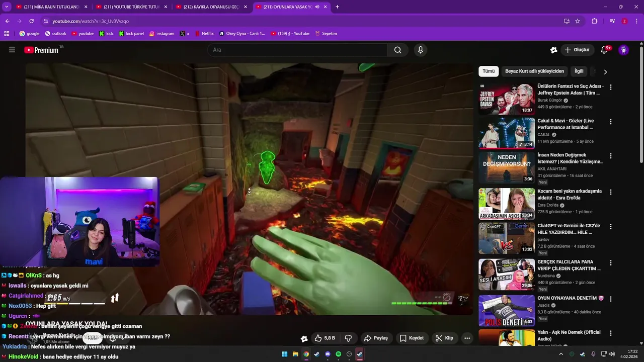
Task: Show more filter chips with right arrow
Action: 605,72
